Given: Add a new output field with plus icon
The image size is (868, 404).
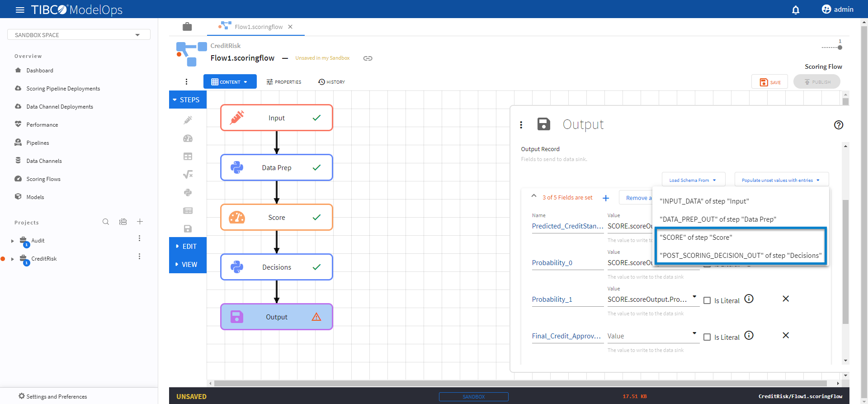Looking at the screenshot, I should pyautogui.click(x=606, y=198).
